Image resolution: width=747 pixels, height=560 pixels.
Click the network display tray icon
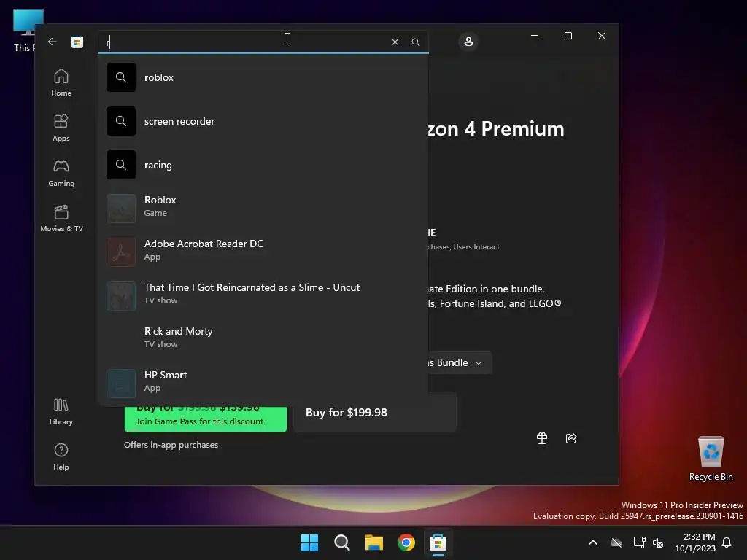pos(639,542)
